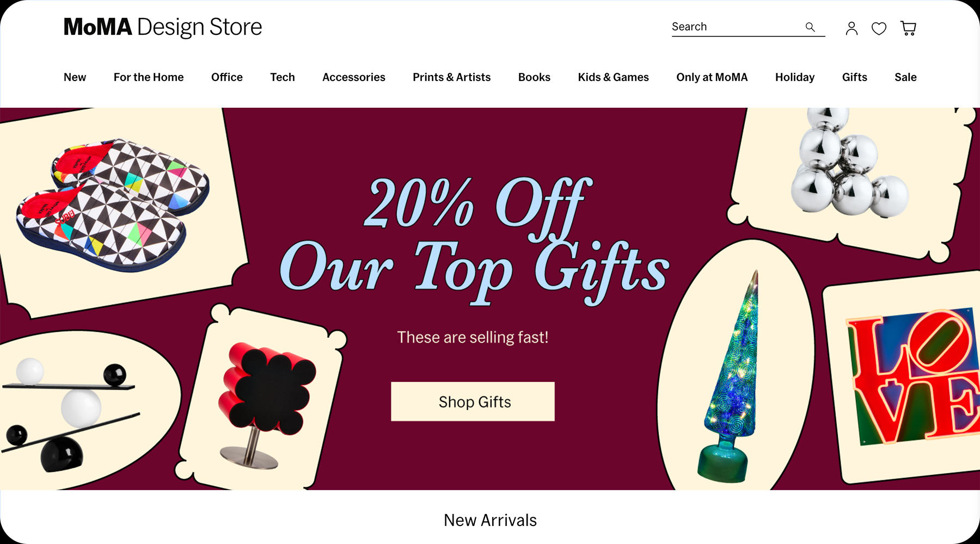Open the Only at MoMA section
980x544 pixels.
pos(712,77)
